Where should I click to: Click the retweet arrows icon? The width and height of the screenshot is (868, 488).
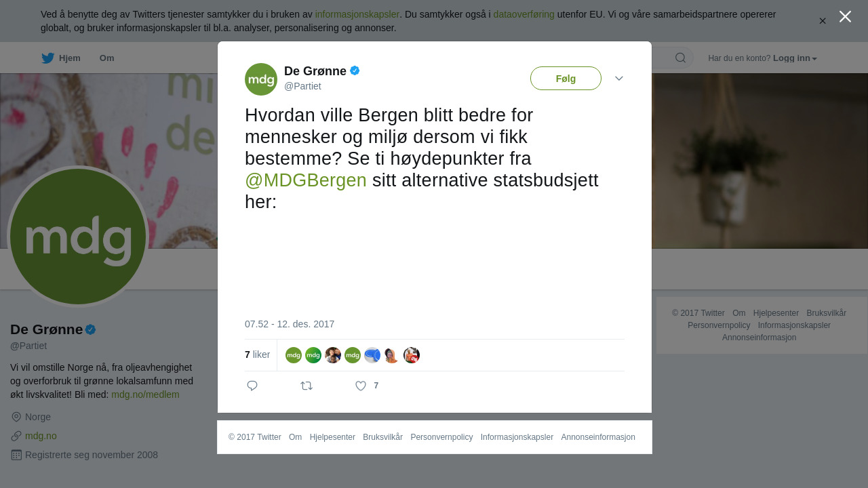click(307, 386)
